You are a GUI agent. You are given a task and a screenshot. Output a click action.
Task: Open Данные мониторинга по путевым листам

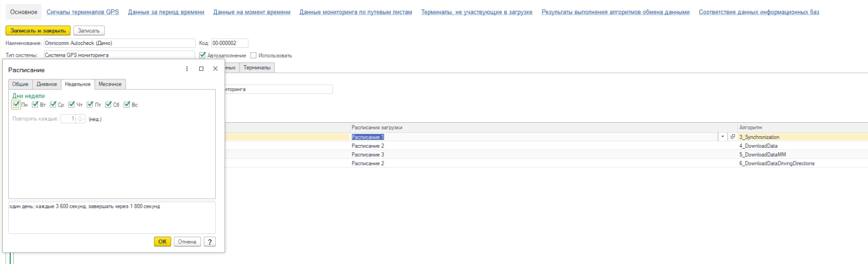(356, 12)
